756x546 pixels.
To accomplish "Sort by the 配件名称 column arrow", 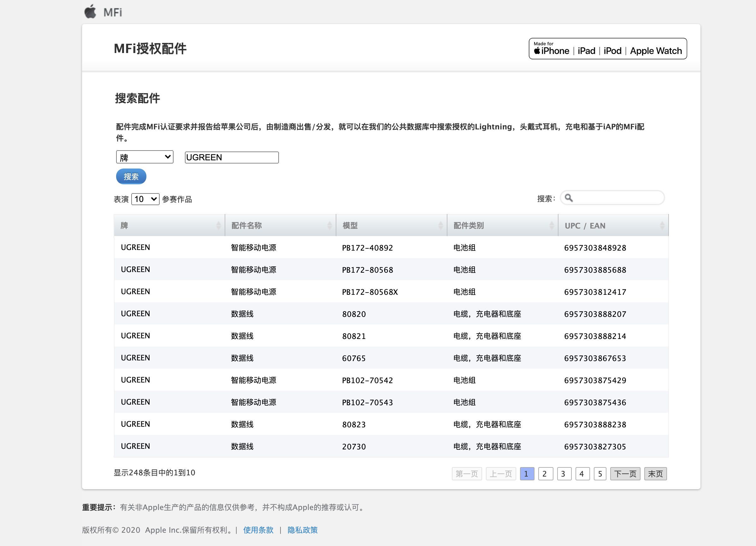I will (x=330, y=225).
